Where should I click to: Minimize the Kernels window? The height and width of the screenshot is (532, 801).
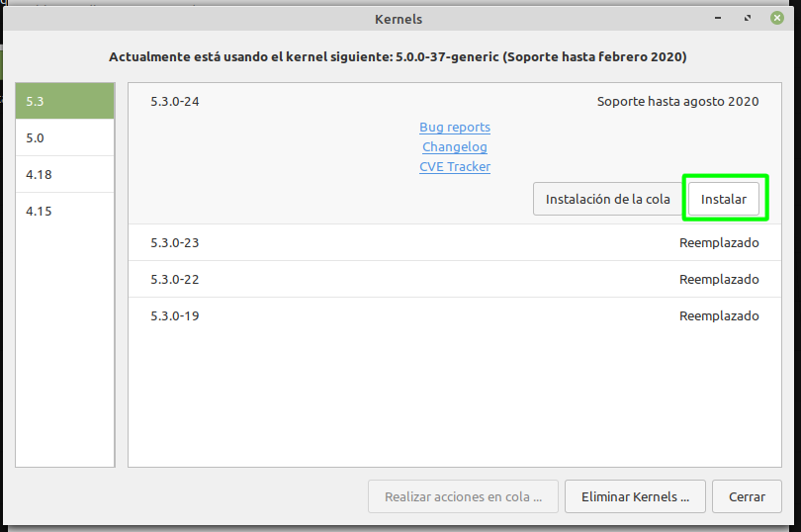pyautogui.click(x=719, y=18)
